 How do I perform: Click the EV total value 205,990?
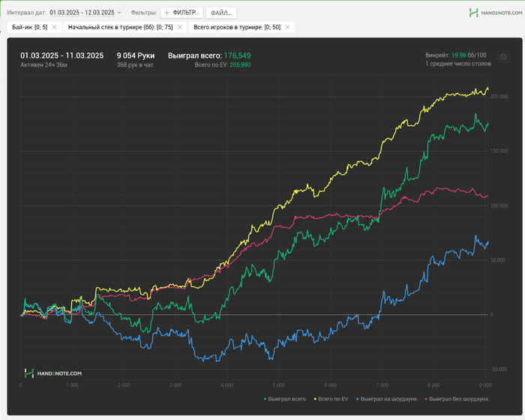coord(240,64)
